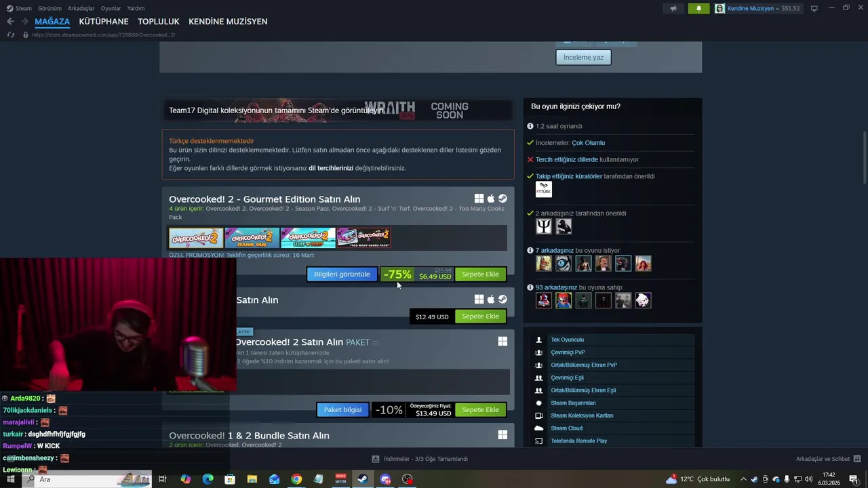The image size is (868, 488).
Task: Open the İndirmeler downloads status
Action: click(x=420, y=459)
